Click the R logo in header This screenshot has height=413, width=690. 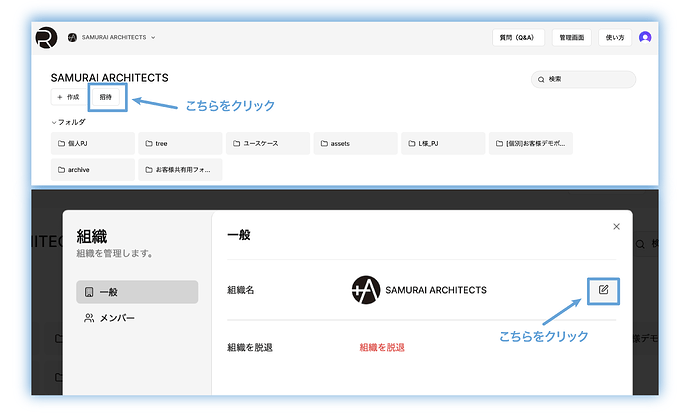46,37
